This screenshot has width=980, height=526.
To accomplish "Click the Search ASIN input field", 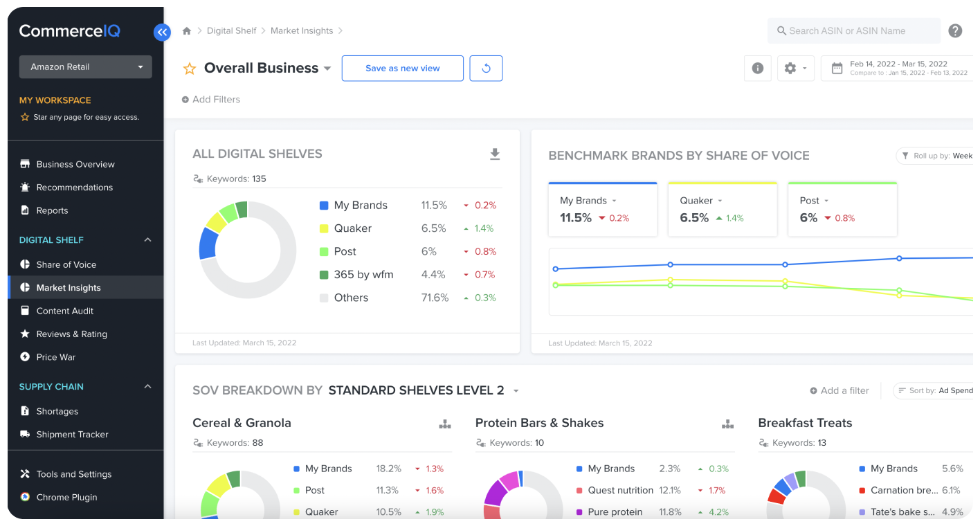I will point(854,31).
